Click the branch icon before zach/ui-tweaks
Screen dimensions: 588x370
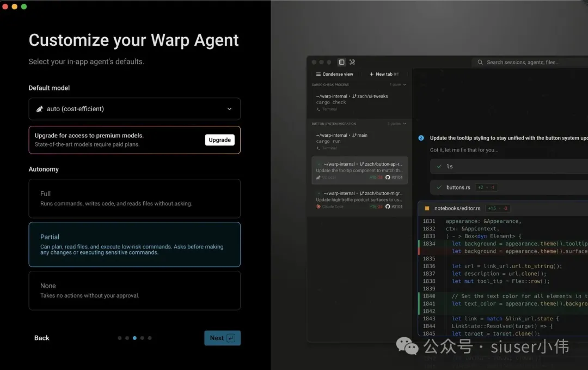click(x=354, y=96)
